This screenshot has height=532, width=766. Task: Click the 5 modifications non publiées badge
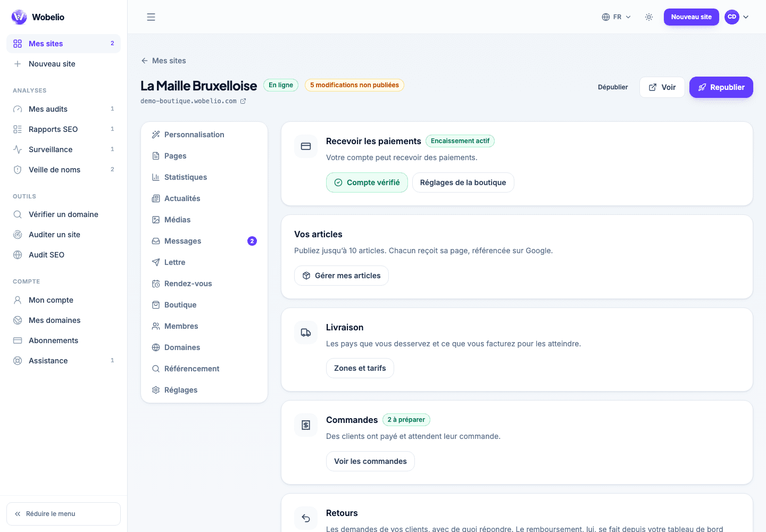click(x=354, y=85)
